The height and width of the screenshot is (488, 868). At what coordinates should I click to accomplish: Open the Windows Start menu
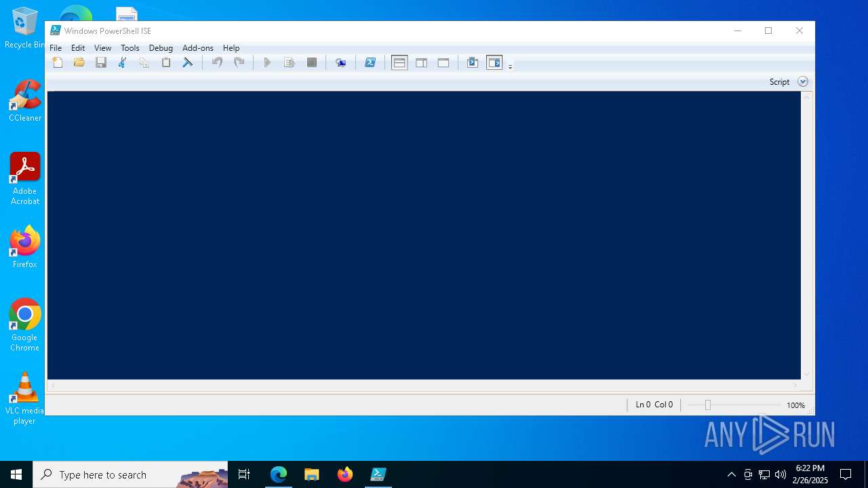click(x=16, y=474)
